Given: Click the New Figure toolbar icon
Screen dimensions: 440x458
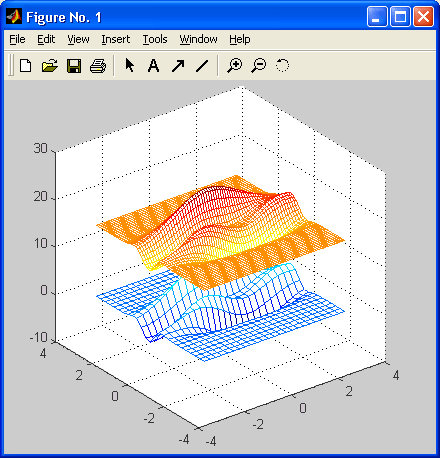Looking at the screenshot, I should coord(26,65).
